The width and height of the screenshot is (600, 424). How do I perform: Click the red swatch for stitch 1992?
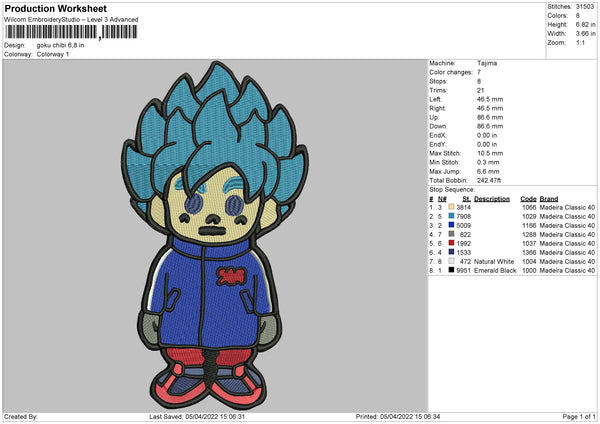[451, 243]
